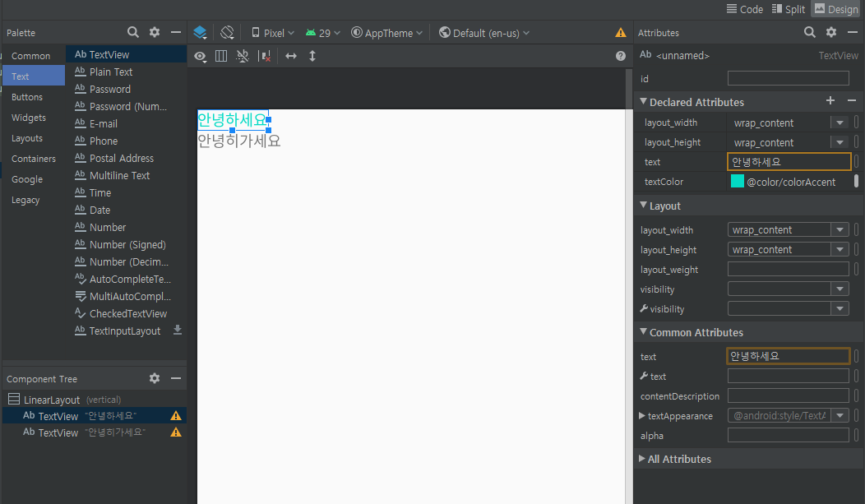
Task: Toggle orientation for preview
Action: click(x=227, y=33)
